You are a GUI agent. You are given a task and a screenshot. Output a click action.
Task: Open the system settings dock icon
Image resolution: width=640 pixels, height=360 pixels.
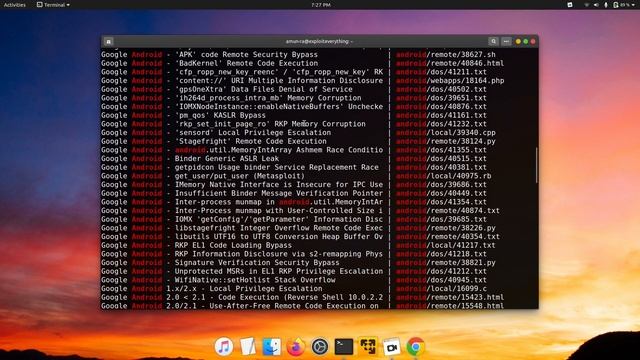coord(320,347)
